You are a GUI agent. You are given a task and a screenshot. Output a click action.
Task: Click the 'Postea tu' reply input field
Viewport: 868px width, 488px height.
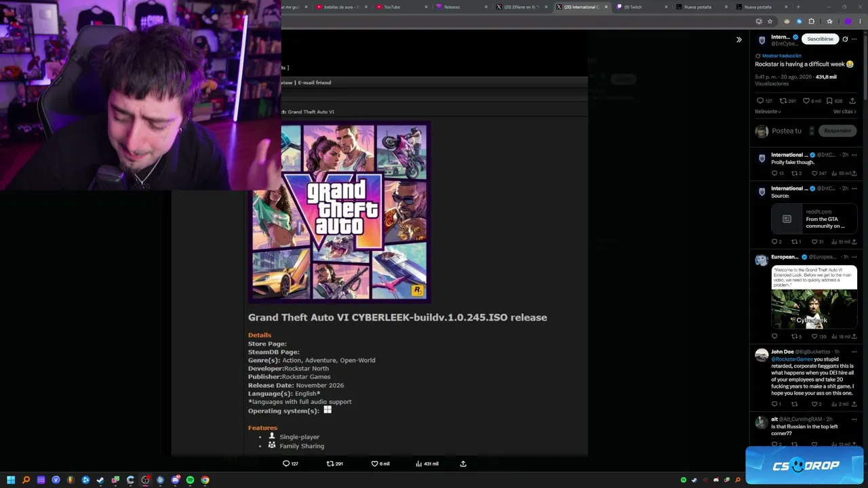tap(787, 131)
